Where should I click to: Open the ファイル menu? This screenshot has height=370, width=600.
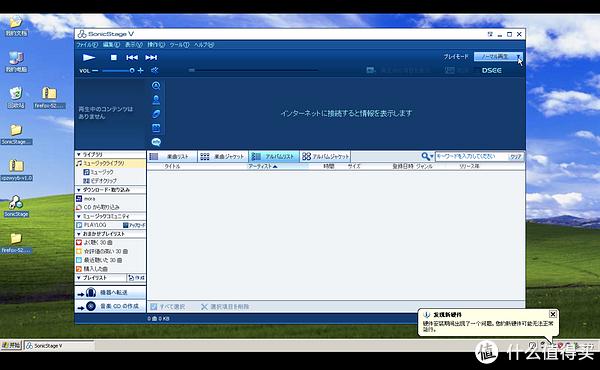click(87, 45)
